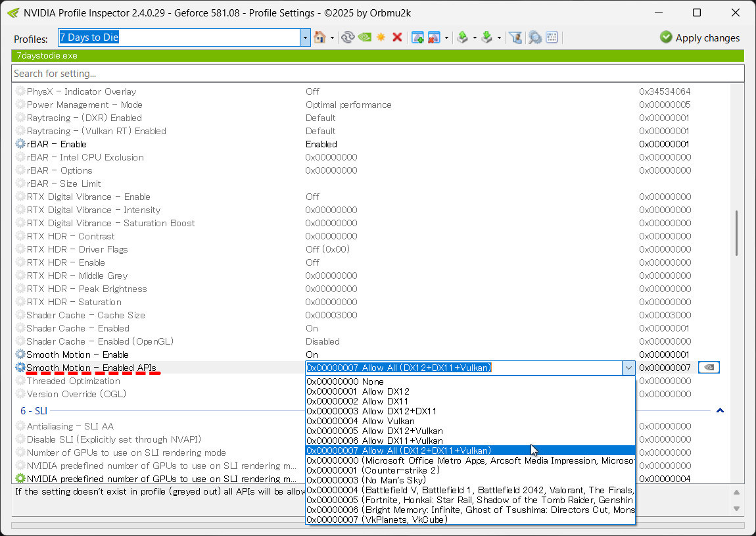Viewport: 756px width, 536px height.
Task: Collapse the 6 - SLI section
Action: point(720,411)
